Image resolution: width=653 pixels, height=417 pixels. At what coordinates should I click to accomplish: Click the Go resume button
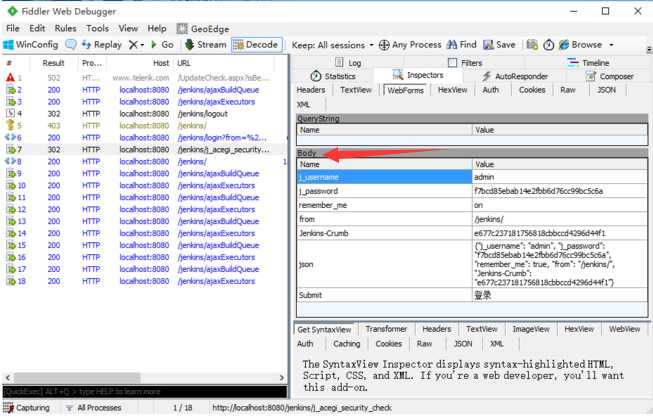coord(162,45)
